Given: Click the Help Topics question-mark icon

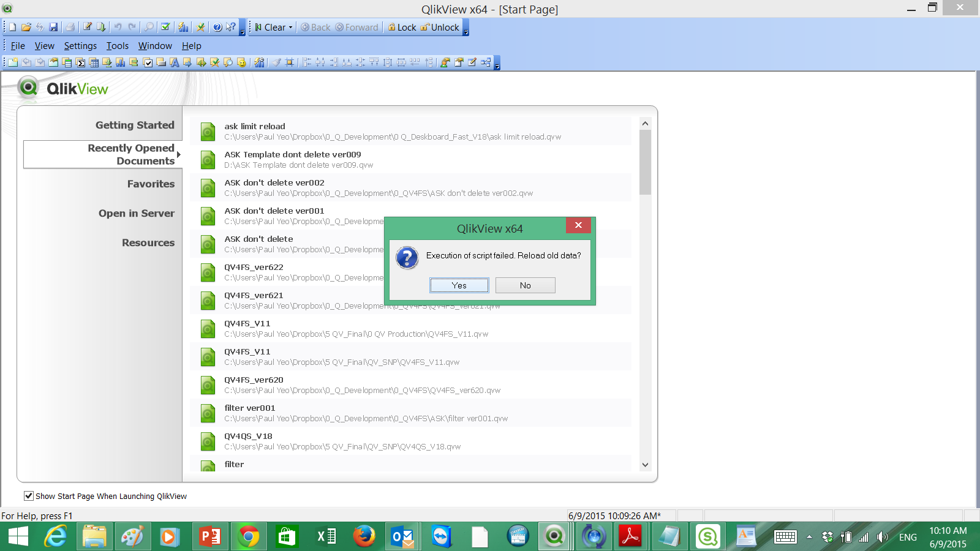Looking at the screenshot, I should (x=217, y=27).
